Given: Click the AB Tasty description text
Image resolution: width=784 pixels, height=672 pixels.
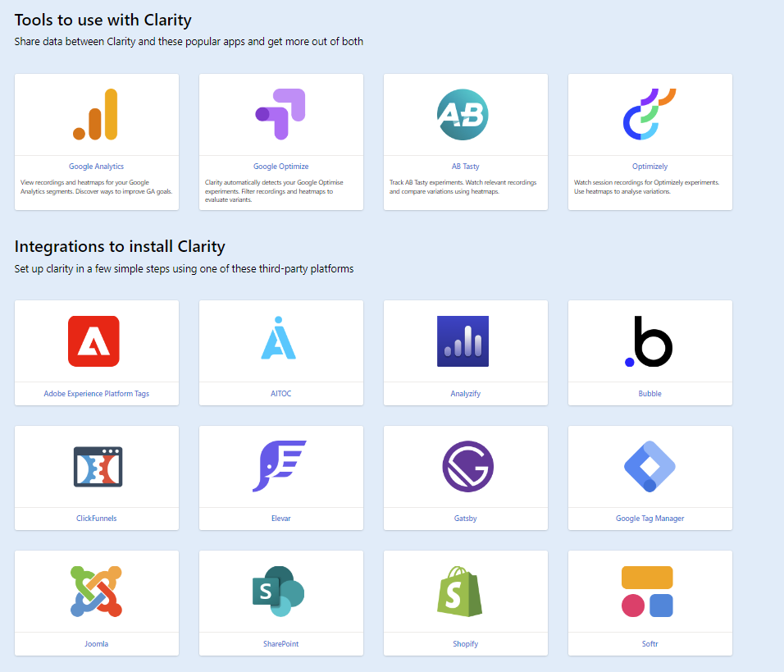Looking at the screenshot, I should tap(463, 186).
